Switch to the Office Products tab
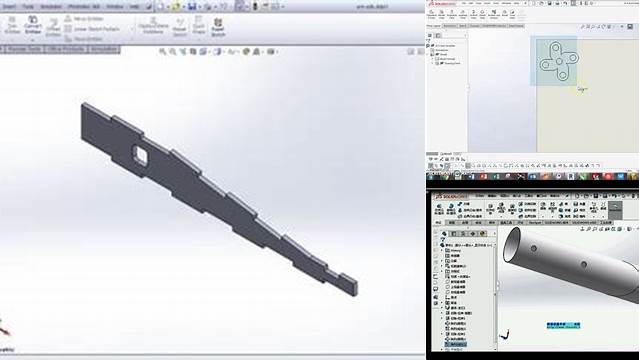Screen dimensions: 639x360 tap(65, 49)
